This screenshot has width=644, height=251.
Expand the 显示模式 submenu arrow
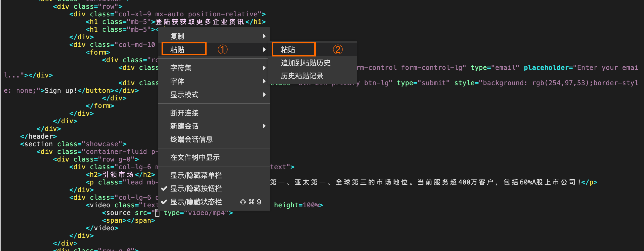pyautogui.click(x=264, y=95)
